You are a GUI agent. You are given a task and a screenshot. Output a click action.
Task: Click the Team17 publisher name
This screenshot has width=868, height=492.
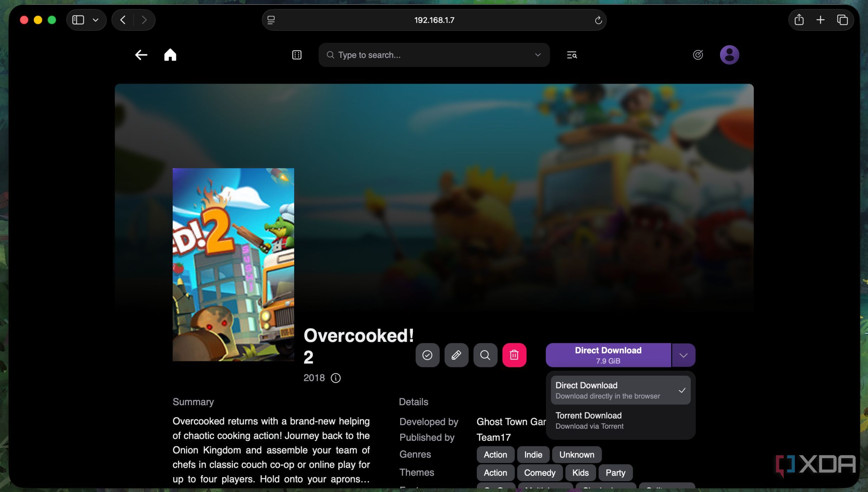coord(493,437)
